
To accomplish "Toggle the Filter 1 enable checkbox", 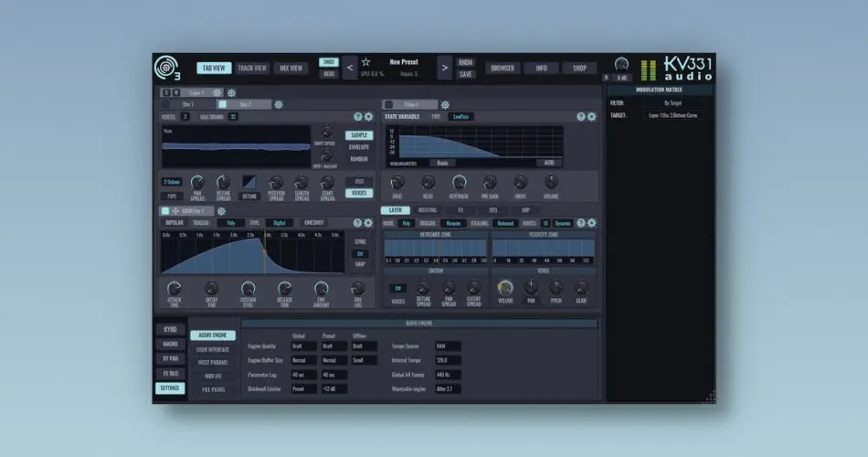I will (388, 105).
